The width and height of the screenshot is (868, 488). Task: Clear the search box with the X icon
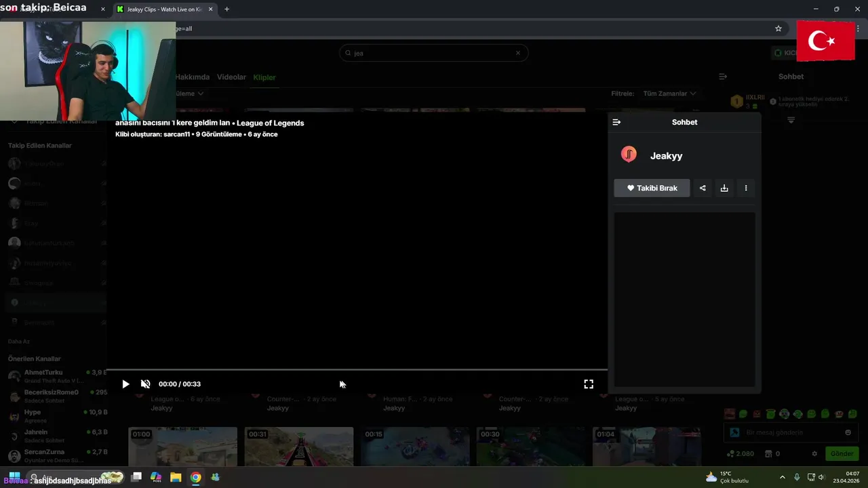(x=518, y=53)
